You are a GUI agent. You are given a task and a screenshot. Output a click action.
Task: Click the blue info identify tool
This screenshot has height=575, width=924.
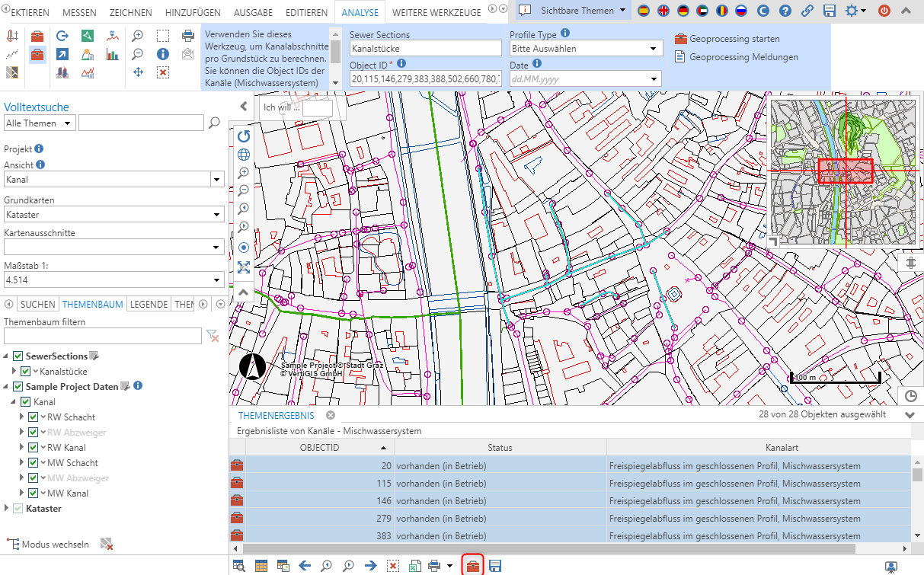coord(162,54)
